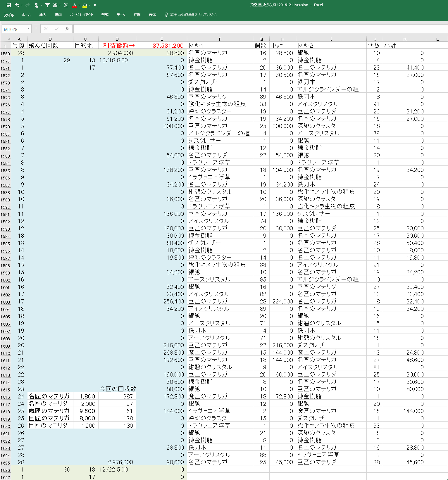Click the AutoSum sigma icon
448x480 pixels.
pyautogui.click(x=66, y=5)
